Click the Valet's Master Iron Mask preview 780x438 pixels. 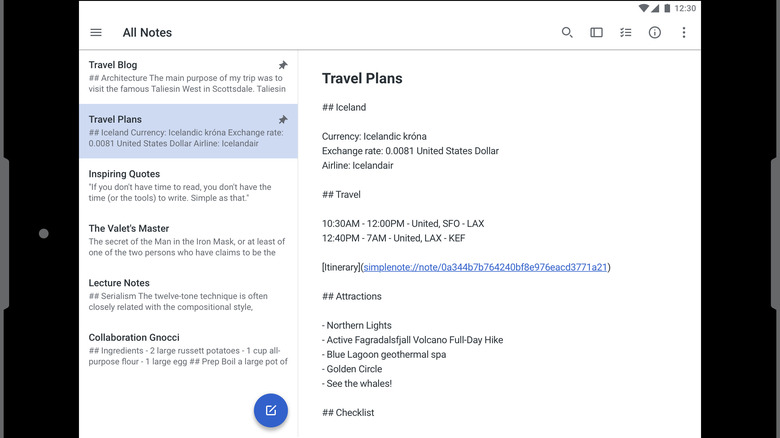[187, 247]
